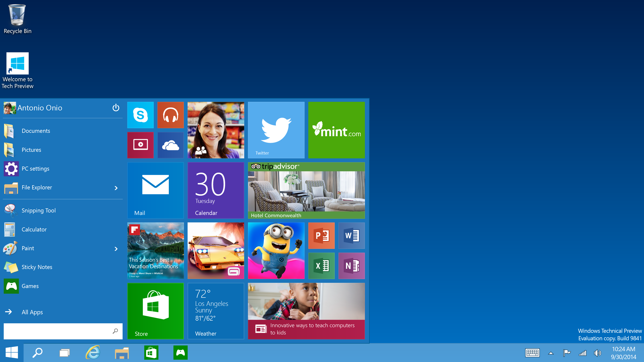Toggle the TripAdvisor tile
Image resolution: width=644 pixels, height=362 pixels.
[307, 190]
